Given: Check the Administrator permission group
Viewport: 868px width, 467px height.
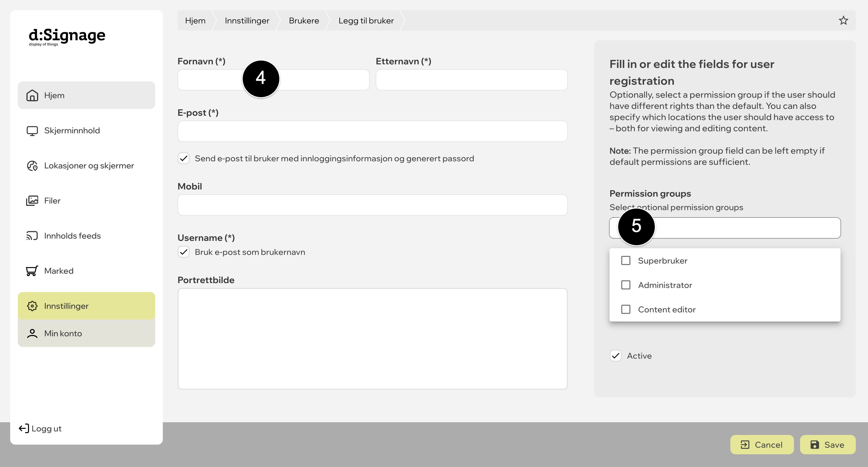Looking at the screenshot, I should (x=625, y=285).
